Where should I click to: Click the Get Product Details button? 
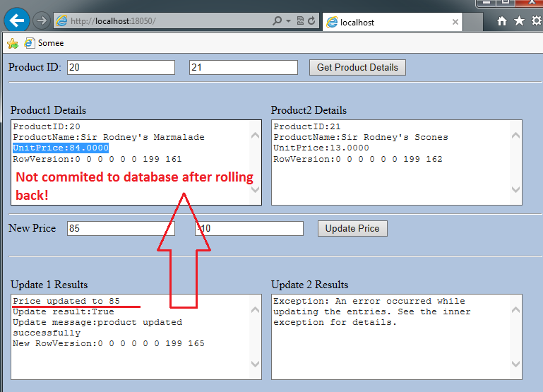pos(357,68)
